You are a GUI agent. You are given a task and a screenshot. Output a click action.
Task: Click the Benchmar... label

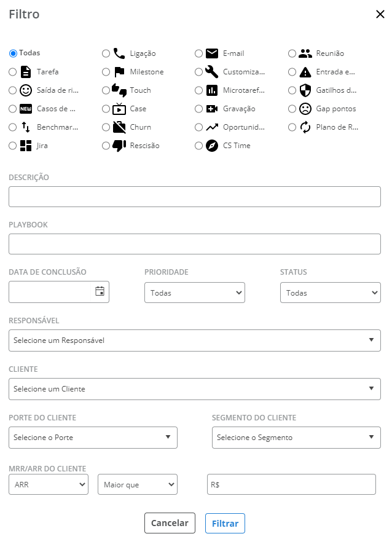57,127
